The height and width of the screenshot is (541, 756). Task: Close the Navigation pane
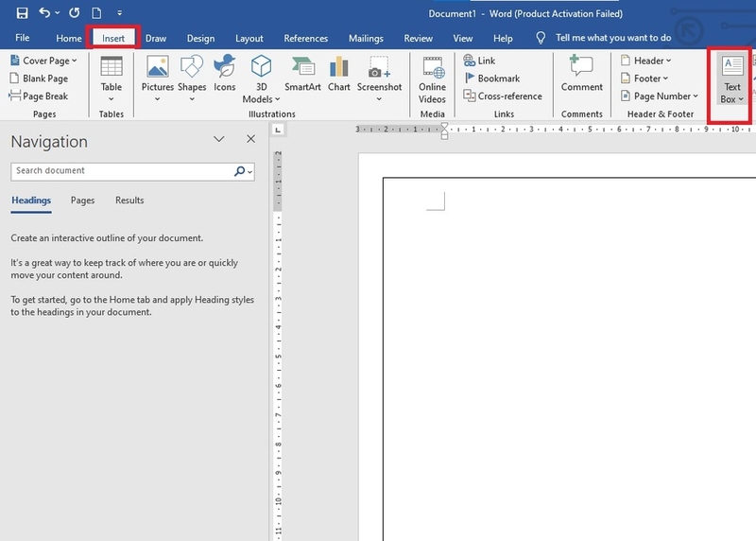pos(250,139)
